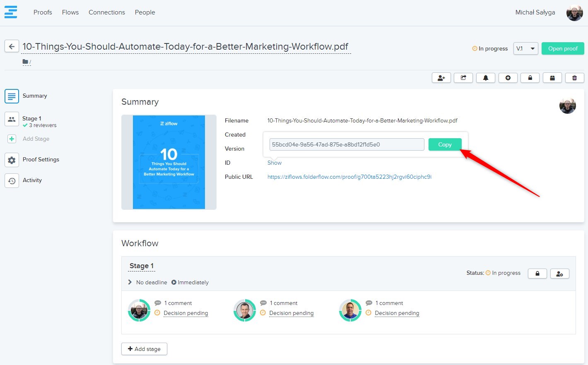Toggle the proof lock in top toolbar
Screen dimensions: 588x365
(530, 78)
